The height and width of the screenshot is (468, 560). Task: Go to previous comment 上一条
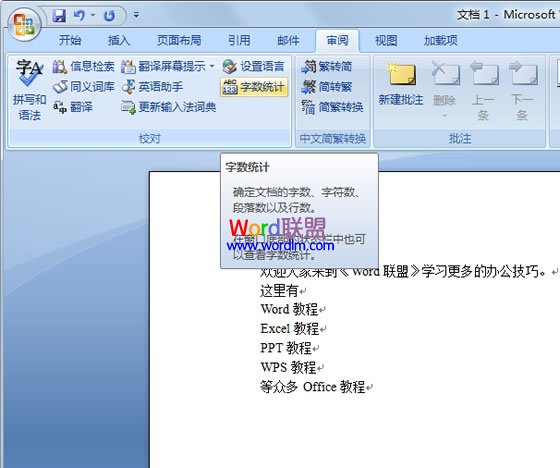click(483, 90)
